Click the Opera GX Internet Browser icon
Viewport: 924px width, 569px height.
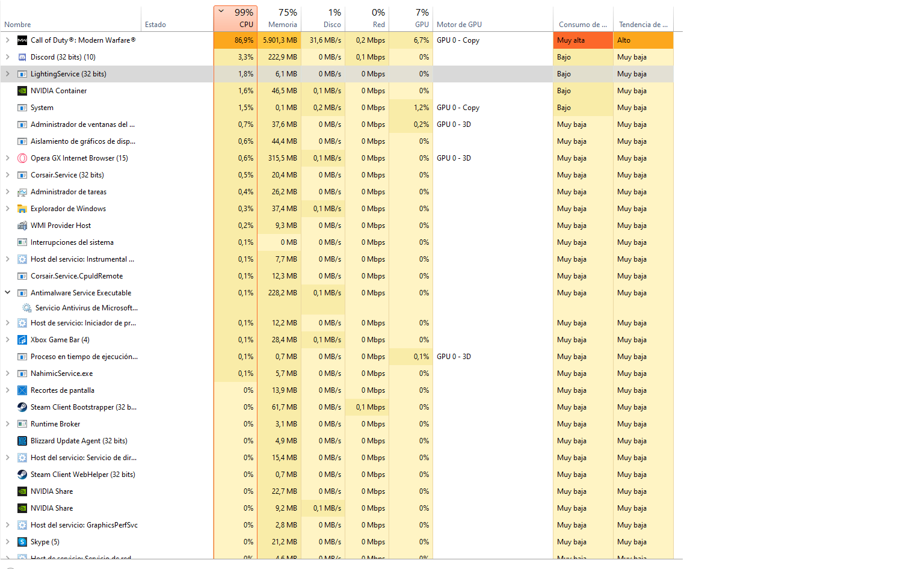point(22,158)
